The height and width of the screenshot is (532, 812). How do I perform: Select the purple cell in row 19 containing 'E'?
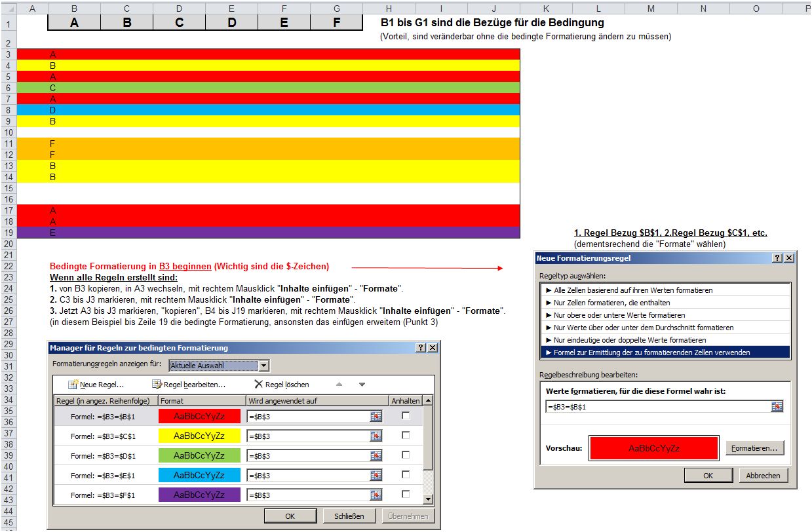pyautogui.click(x=74, y=233)
